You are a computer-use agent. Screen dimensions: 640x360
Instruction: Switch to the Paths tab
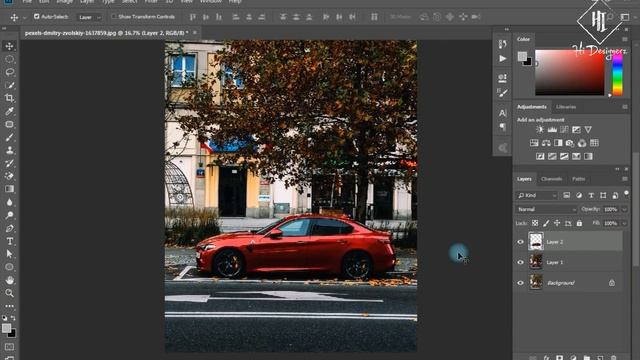[x=578, y=179]
